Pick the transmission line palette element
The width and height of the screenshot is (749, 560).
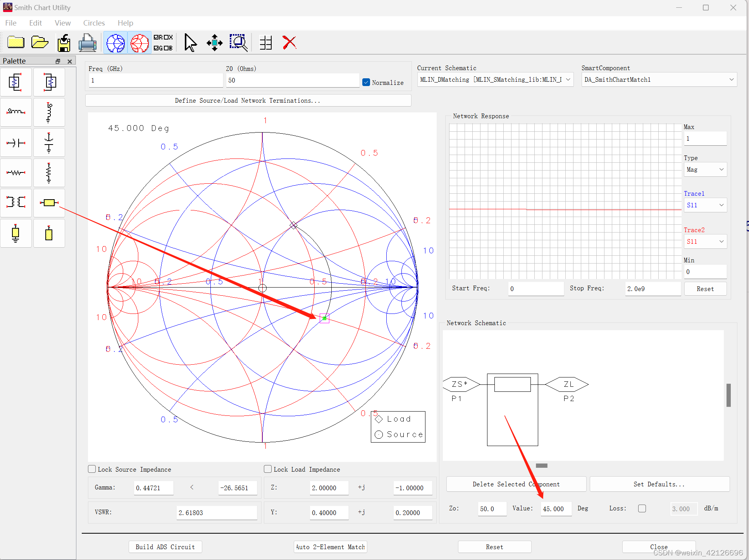49,203
